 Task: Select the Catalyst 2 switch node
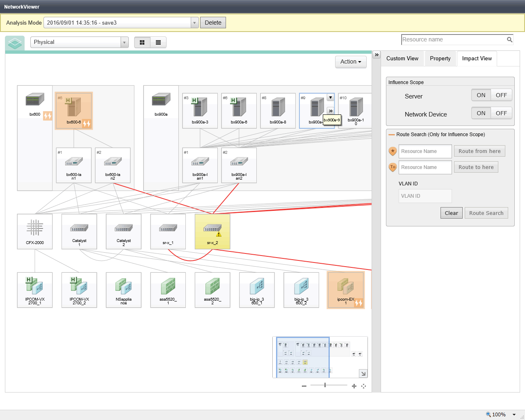pyautogui.click(x=123, y=231)
